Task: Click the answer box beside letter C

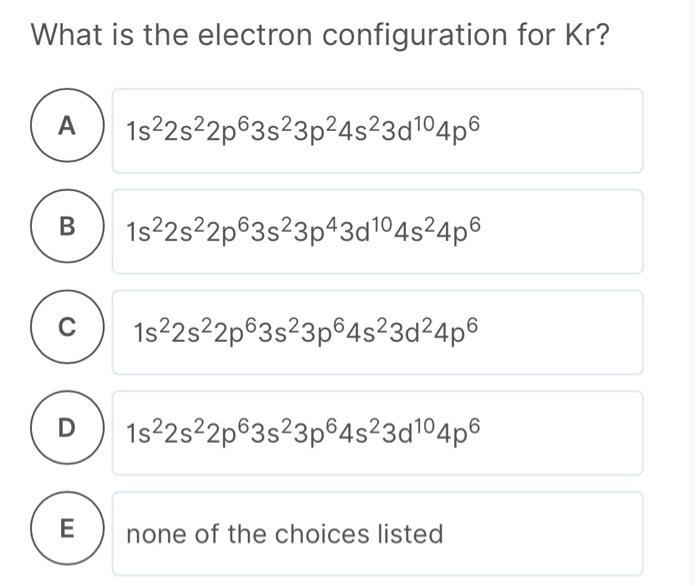Action: (377, 332)
